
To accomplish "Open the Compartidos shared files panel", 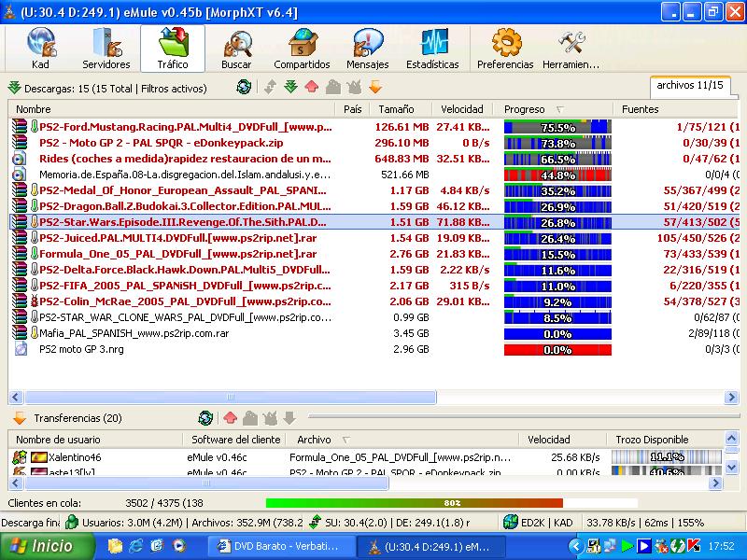I will pyautogui.click(x=302, y=49).
